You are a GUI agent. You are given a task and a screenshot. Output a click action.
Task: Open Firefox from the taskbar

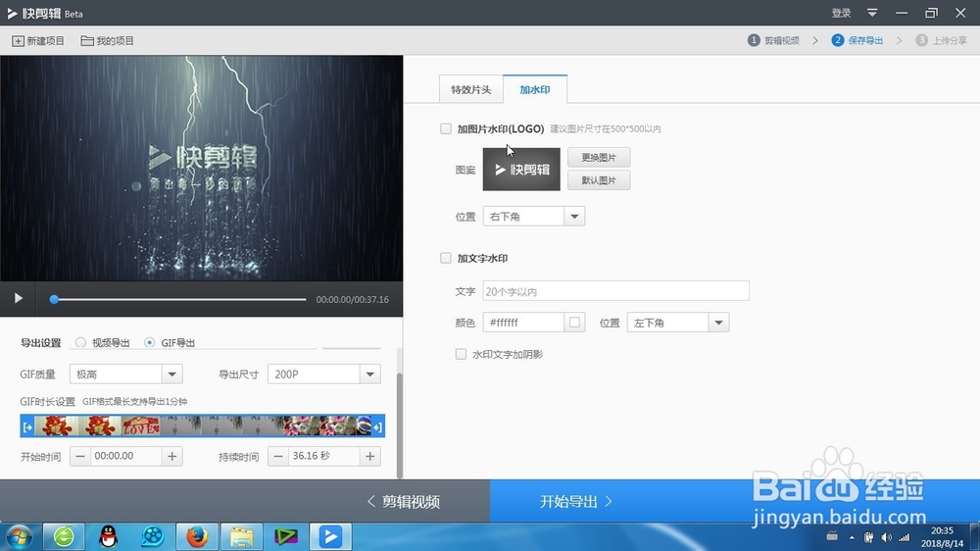197,536
